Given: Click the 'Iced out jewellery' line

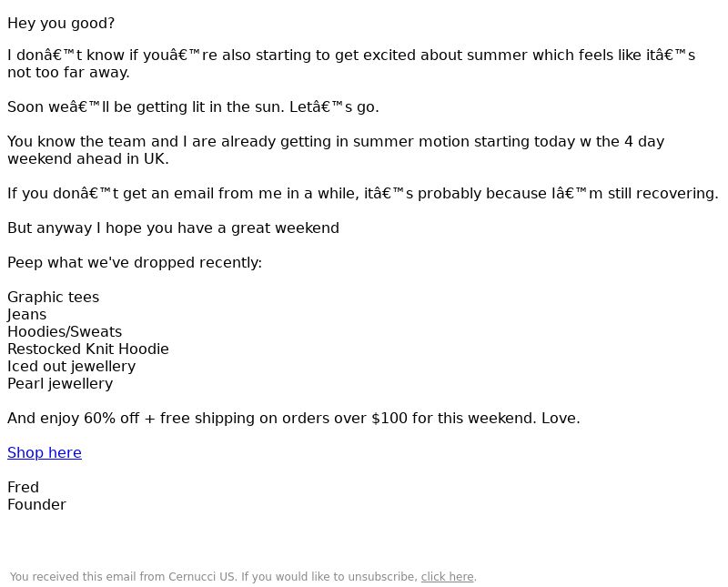Looking at the screenshot, I should [x=72, y=366].
